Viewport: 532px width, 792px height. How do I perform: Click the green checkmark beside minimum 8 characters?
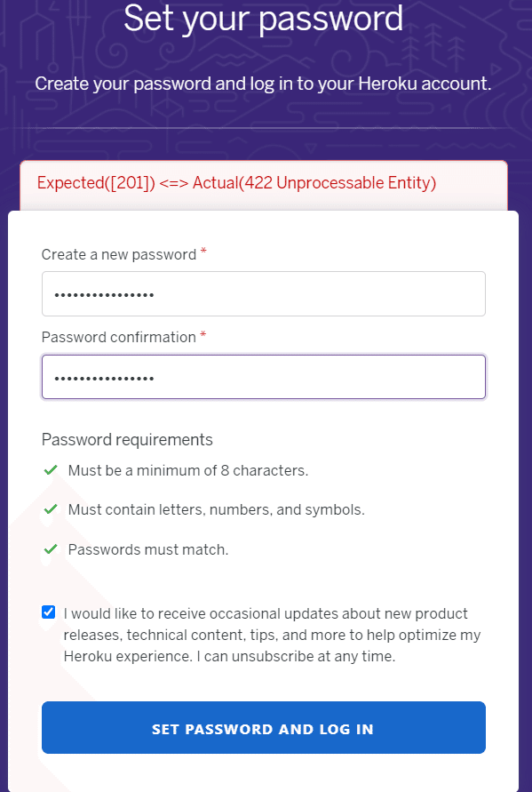tap(51, 470)
